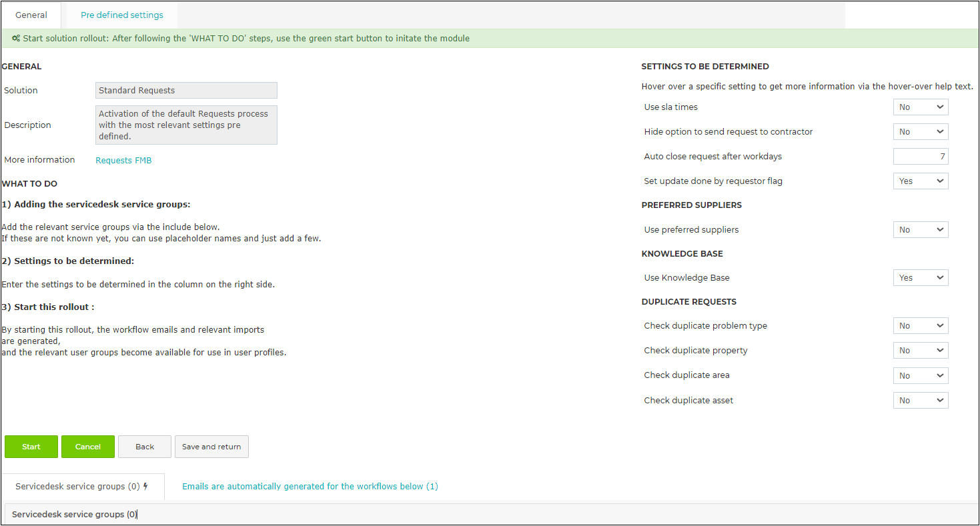Expand the Hide option to send request to contractor dropdown
980x526 pixels.
[x=921, y=132]
